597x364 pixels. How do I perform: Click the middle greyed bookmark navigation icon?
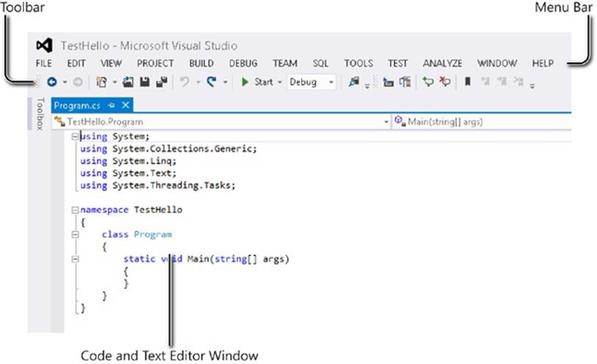point(502,81)
